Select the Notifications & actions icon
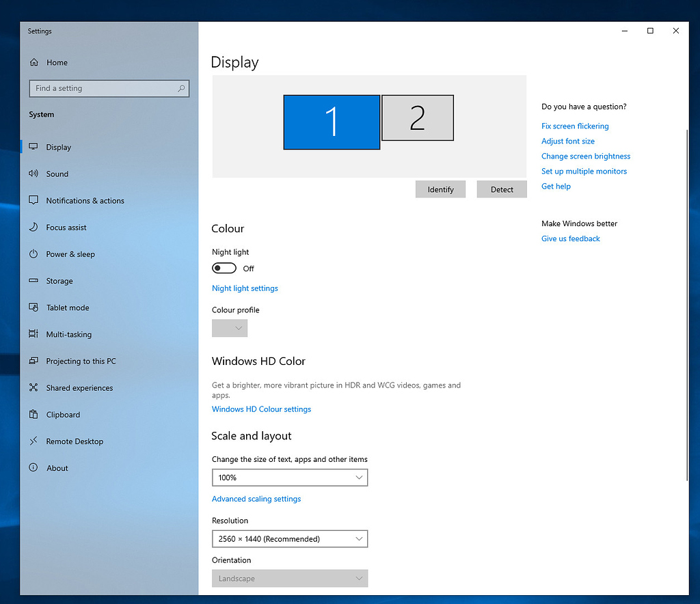The width and height of the screenshot is (700, 604). click(x=33, y=200)
